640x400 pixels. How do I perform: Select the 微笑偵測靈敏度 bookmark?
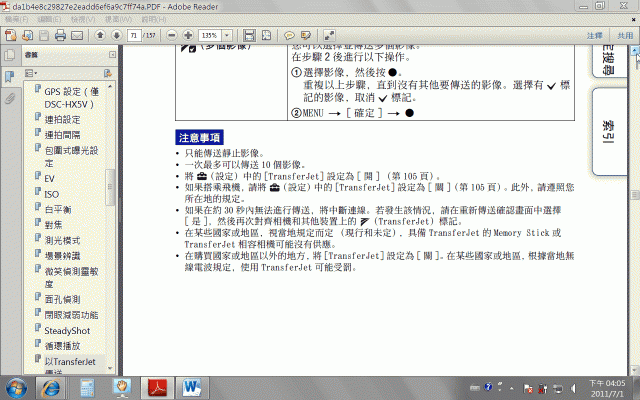71,278
